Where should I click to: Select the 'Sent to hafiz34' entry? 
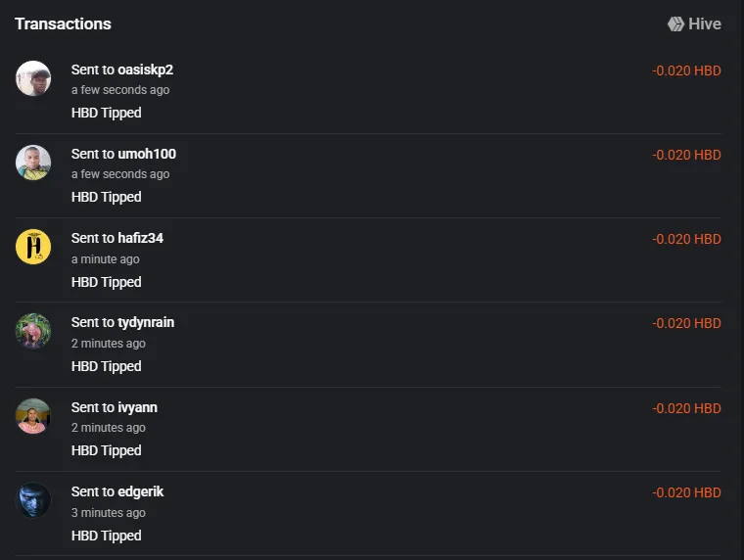click(368, 260)
